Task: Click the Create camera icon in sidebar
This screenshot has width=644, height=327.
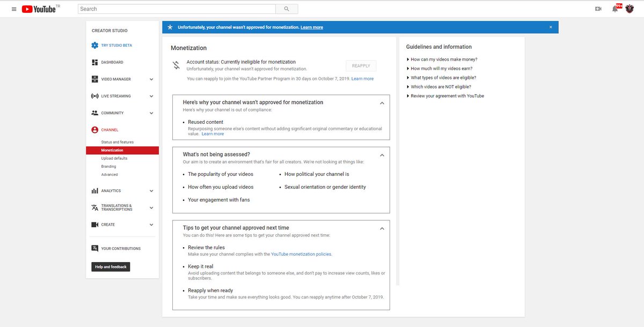Action: coord(95,225)
